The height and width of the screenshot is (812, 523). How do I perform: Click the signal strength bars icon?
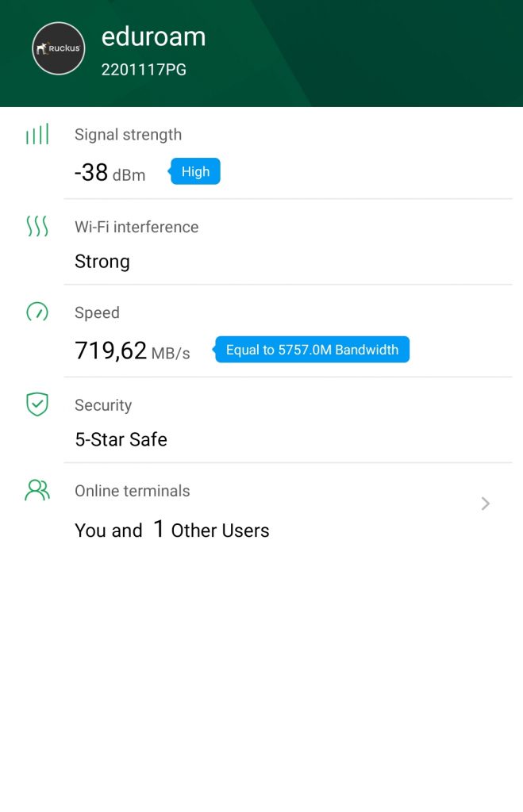(x=37, y=135)
